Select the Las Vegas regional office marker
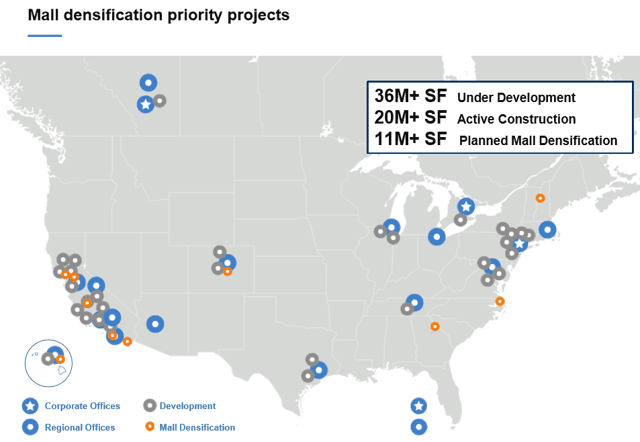 (x=96, y=286)
